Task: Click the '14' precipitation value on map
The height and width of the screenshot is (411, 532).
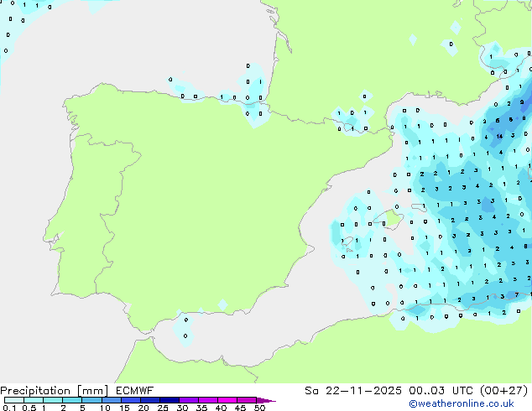Action: [499, 137]
